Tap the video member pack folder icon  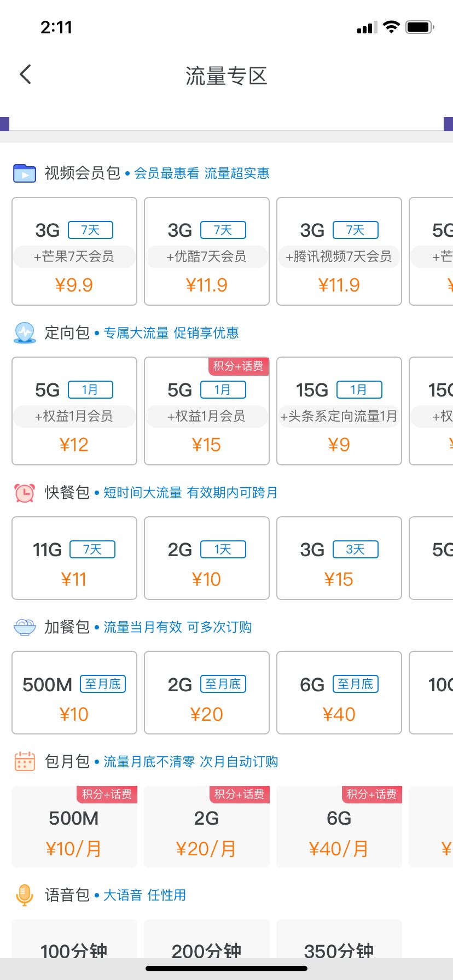click(x=24, y=173)
